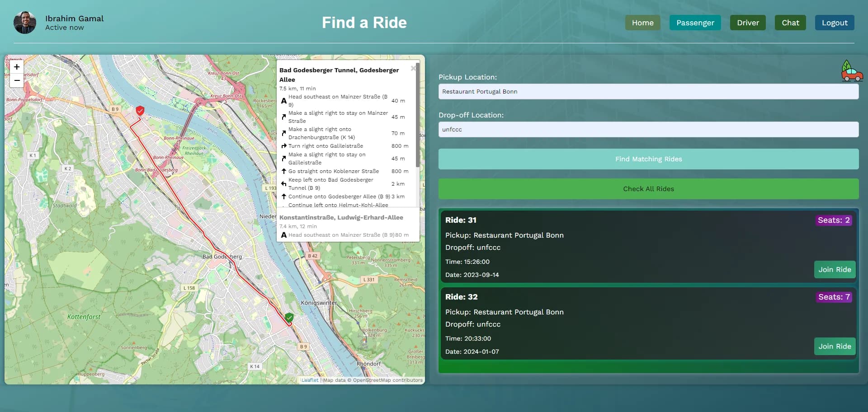The image size is (868, 412).
Task: Click the turn right arrow beside Galileistraße step
Action: pos(284,146)
